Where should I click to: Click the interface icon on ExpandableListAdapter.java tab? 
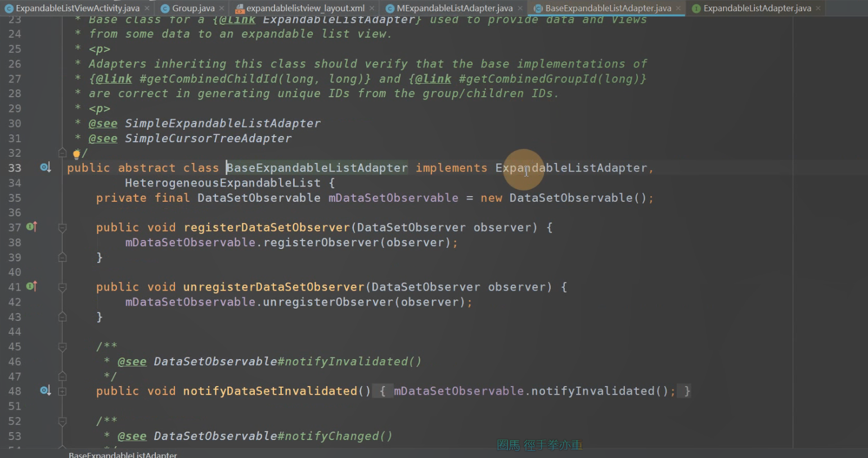pos(696,8)
